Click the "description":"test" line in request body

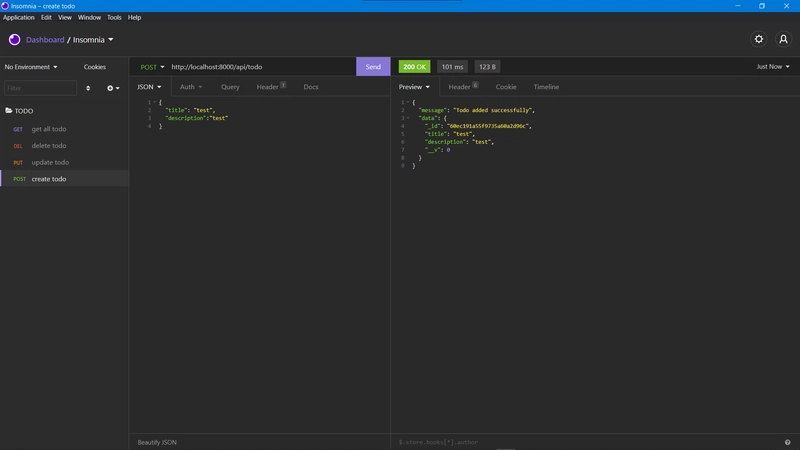click(196, 118)
